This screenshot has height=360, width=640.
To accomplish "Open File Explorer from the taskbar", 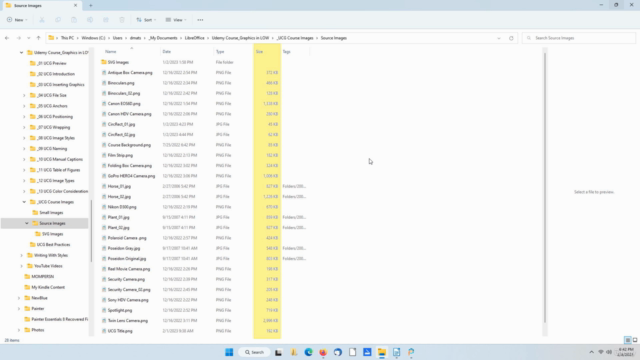I will point(382,352).
